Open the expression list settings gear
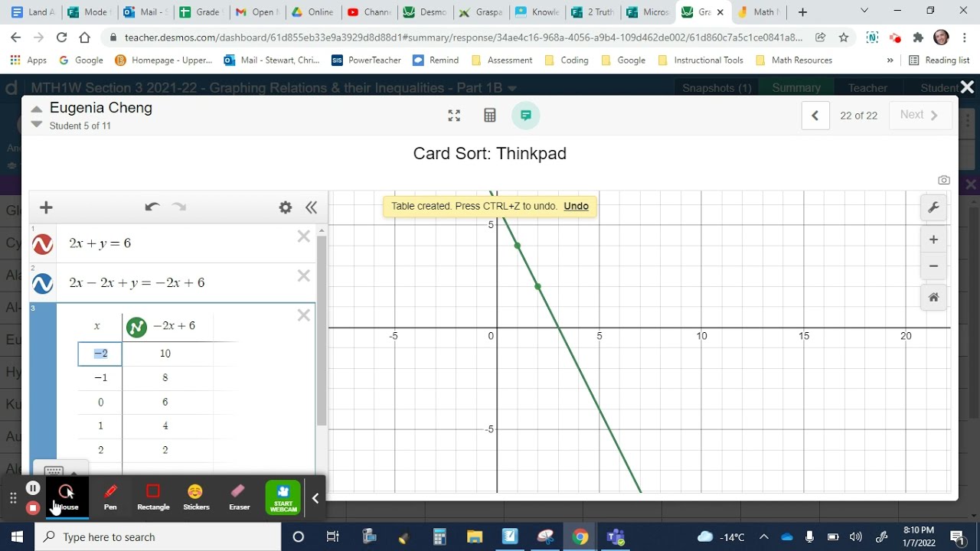This screenshot has width=980, height=551. (x=286, y=207)
